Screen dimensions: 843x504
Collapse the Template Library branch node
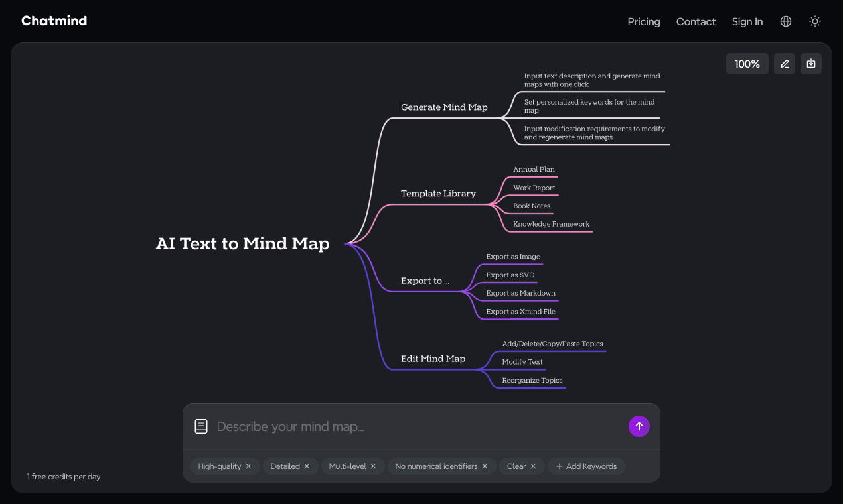439,193
